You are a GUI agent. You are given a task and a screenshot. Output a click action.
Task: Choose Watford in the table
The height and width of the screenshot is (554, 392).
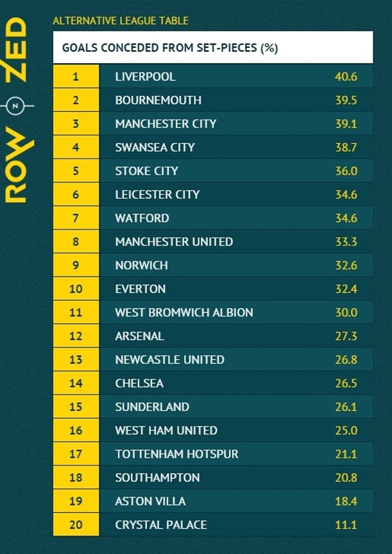[x=142, y=218]
